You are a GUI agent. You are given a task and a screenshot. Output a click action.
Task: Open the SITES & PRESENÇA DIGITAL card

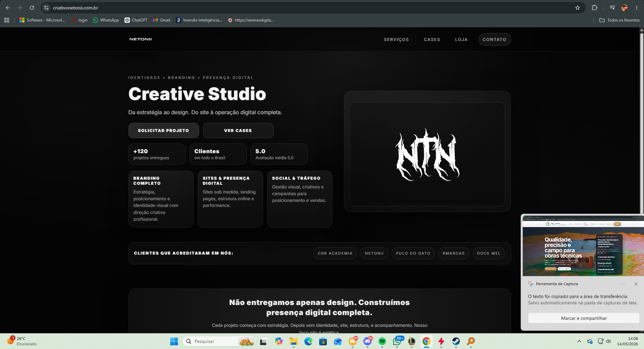coord(230,199)
